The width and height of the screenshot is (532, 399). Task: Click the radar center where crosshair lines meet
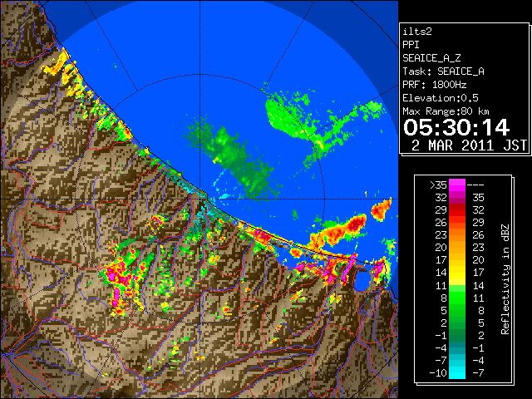coord(200,199)
